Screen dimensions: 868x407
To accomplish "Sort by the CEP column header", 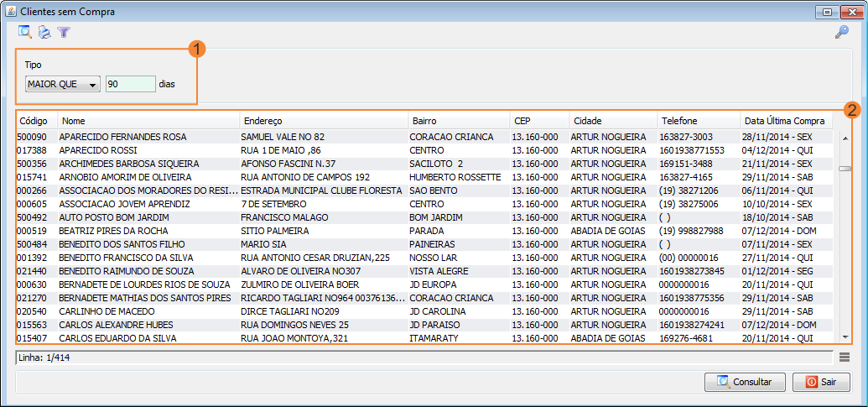I will point(540,121).
